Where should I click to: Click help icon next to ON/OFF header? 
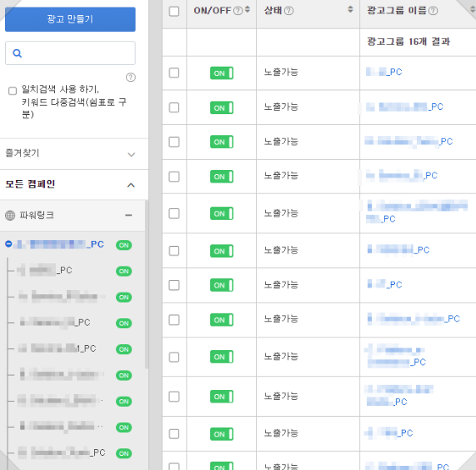click(238, 11)
